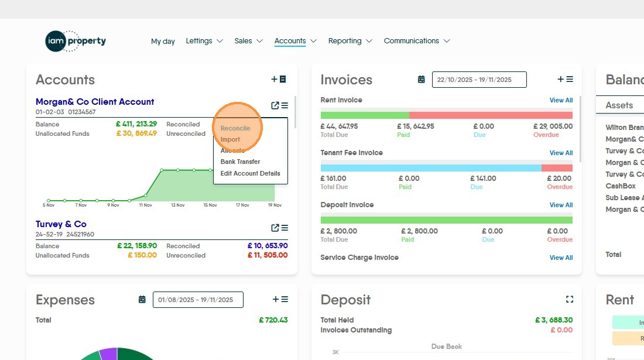Image resolution: width=644 pixels, height=360 pixels.
Task: Click the Assets heading in Balance panel
Action: coord(619,105)
